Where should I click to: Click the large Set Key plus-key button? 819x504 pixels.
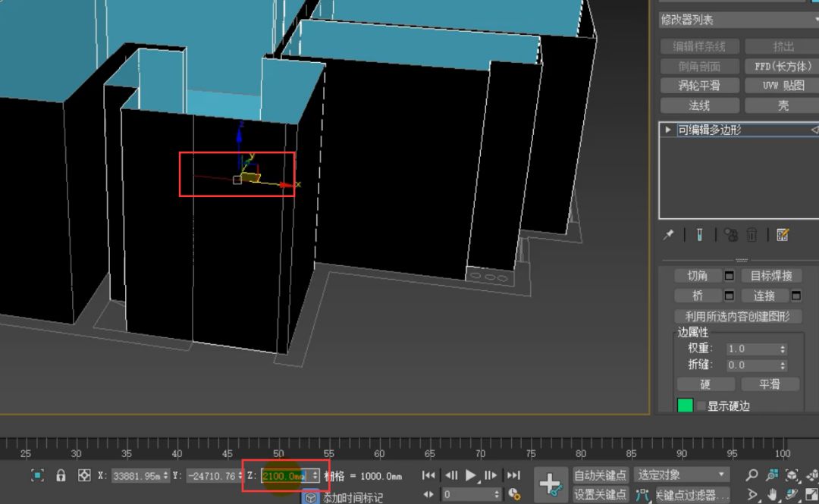tap(551, 484)
